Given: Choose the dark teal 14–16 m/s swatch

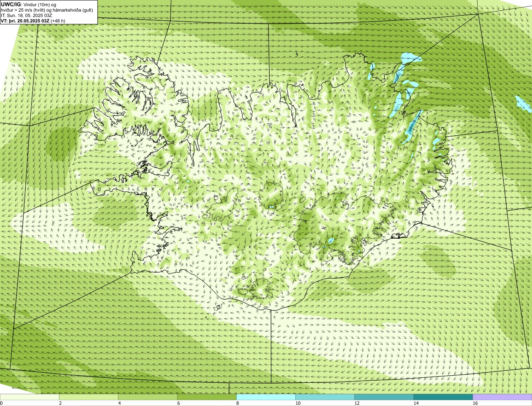Looking at the screenshot, I should tap(443, 397).
